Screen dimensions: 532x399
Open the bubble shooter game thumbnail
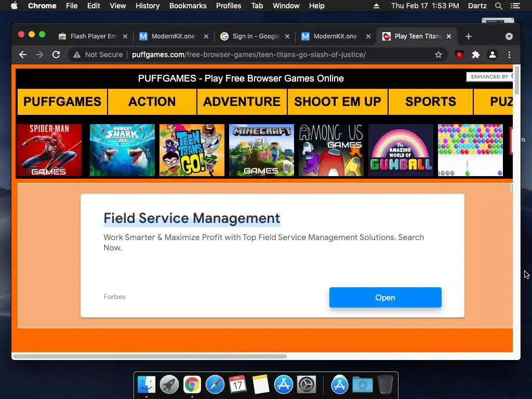[x=470, y=150]
